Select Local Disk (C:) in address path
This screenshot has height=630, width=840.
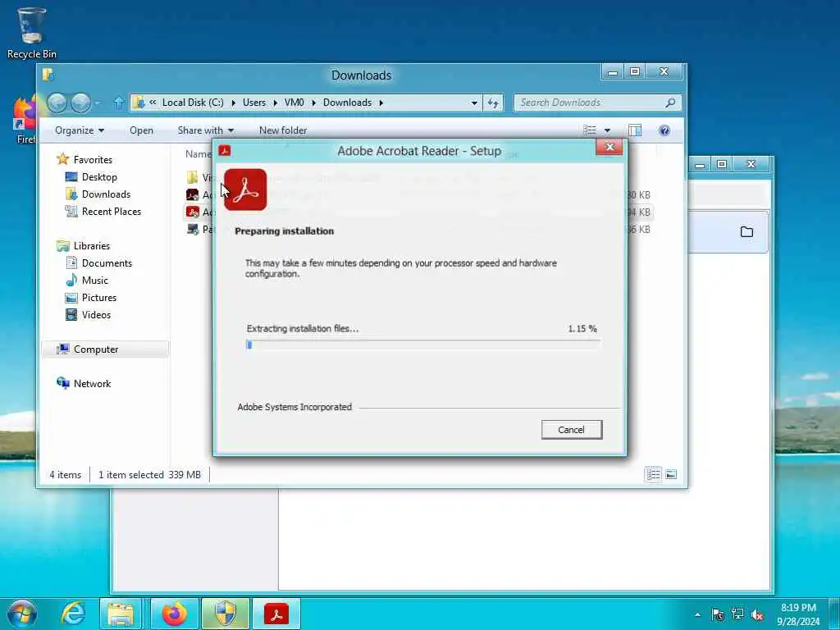point(193,103)
